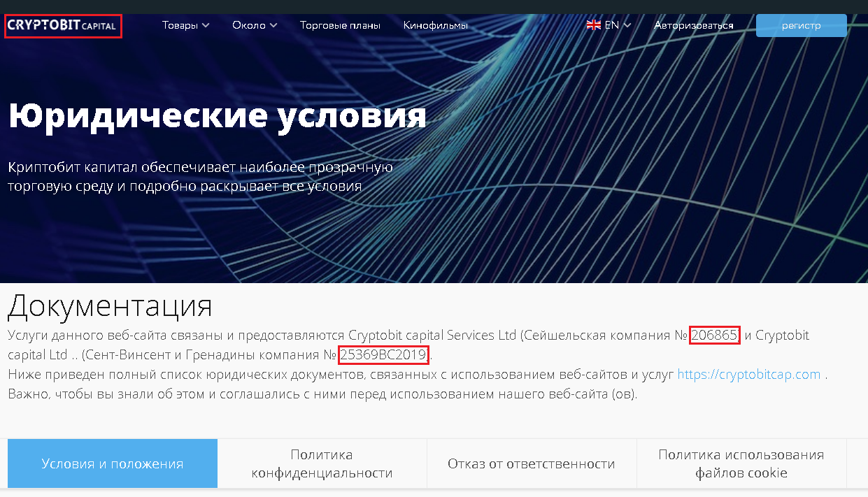Image resolution: width=868 pixels, height=497 pixels.
Task: Click the partially visible tab at far right
Action: pos(857,463)
